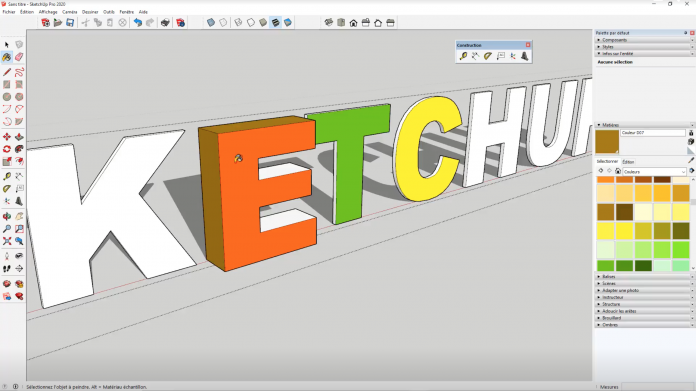696x391 pixels.
Task: Open the Édition menu
Action: (x=27, y=12)
